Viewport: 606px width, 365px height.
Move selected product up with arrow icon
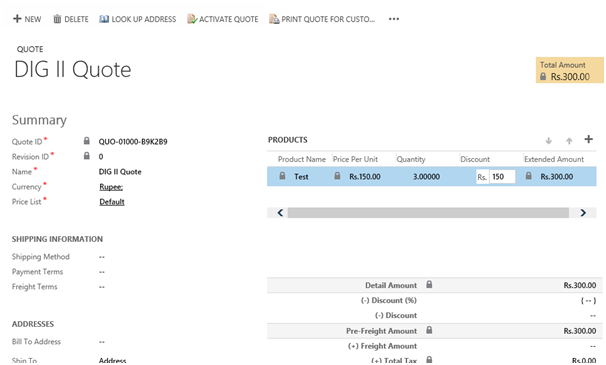coord(569,141)
